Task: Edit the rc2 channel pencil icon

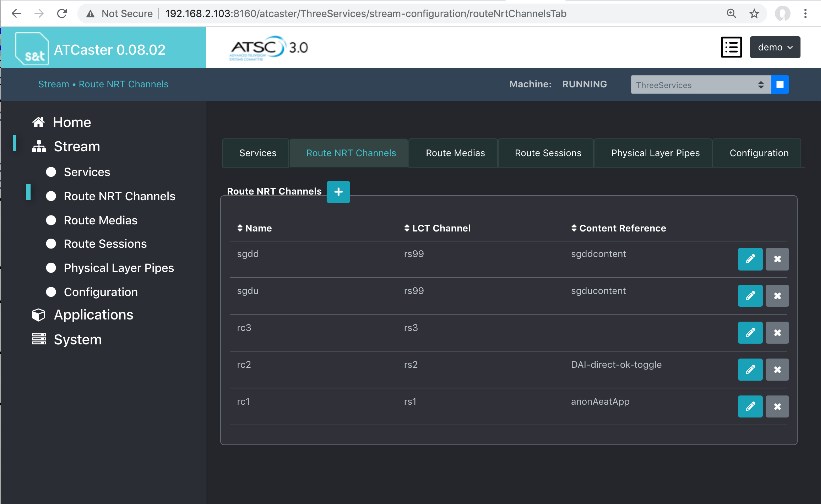Action: click(x=750, y=369)
